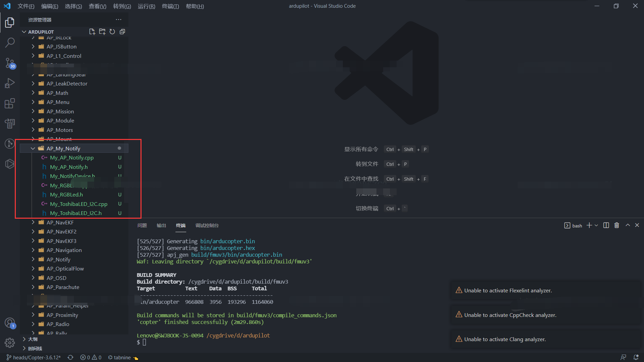Expand the AP_OpticalFlow folder
Screen dimensions: 644x362
(74, 268)
